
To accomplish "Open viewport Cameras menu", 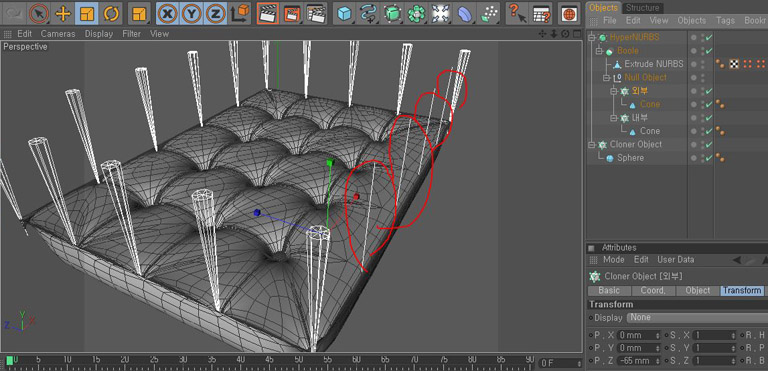I will click(x=58, y=34).
